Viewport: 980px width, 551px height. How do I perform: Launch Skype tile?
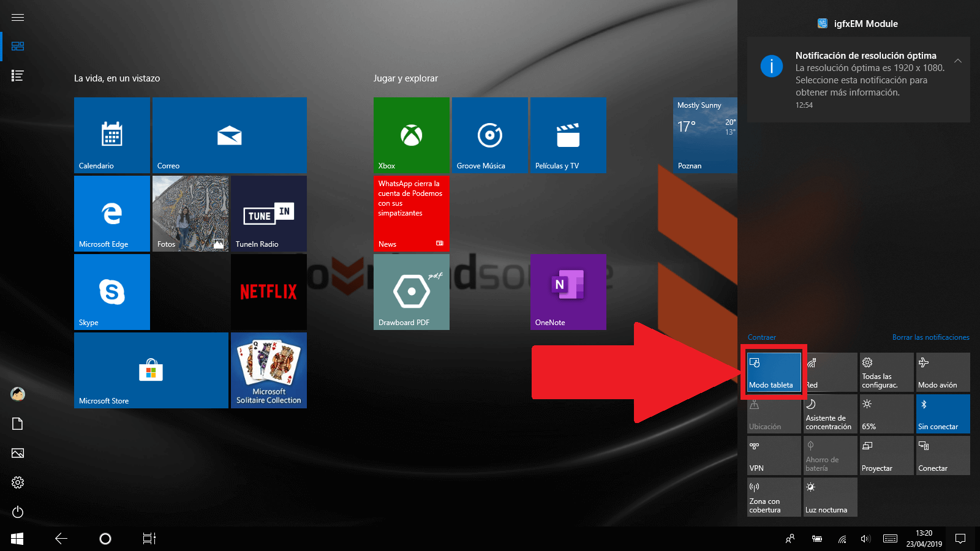112,292
